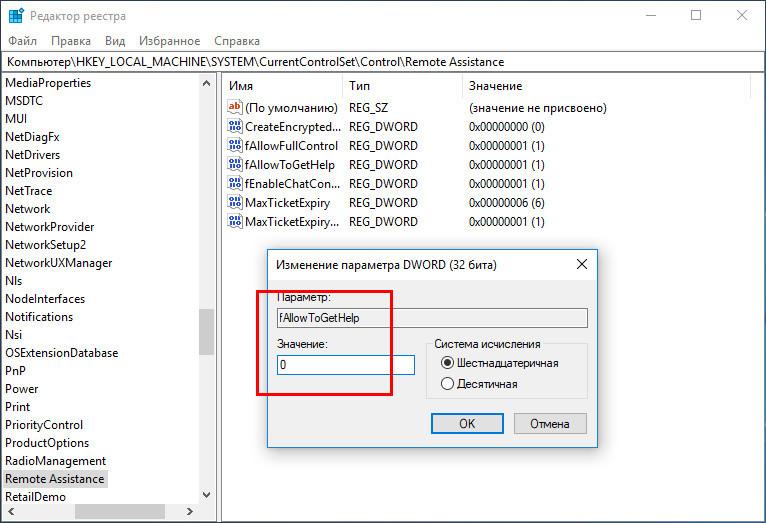The width and height of the screenshot is (766, 523).
Task: Click the CreateEncrypted DWORD value icon
Action: click(234, 126)
